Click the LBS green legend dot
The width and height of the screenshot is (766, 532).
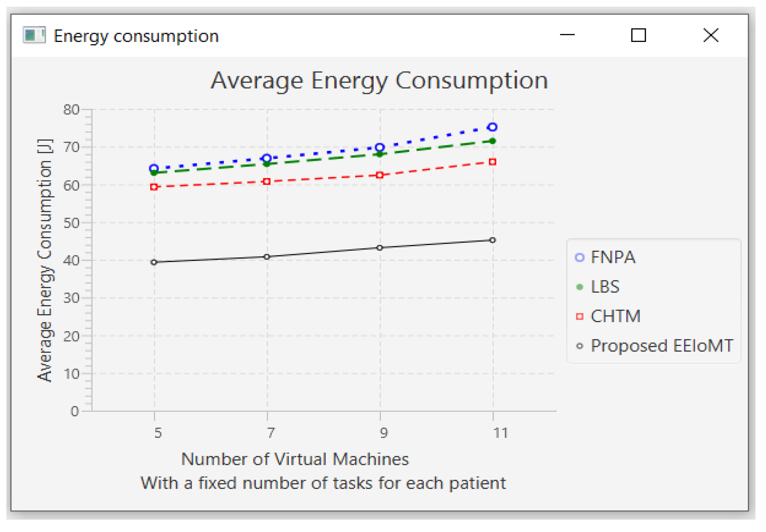click(580, 287)
